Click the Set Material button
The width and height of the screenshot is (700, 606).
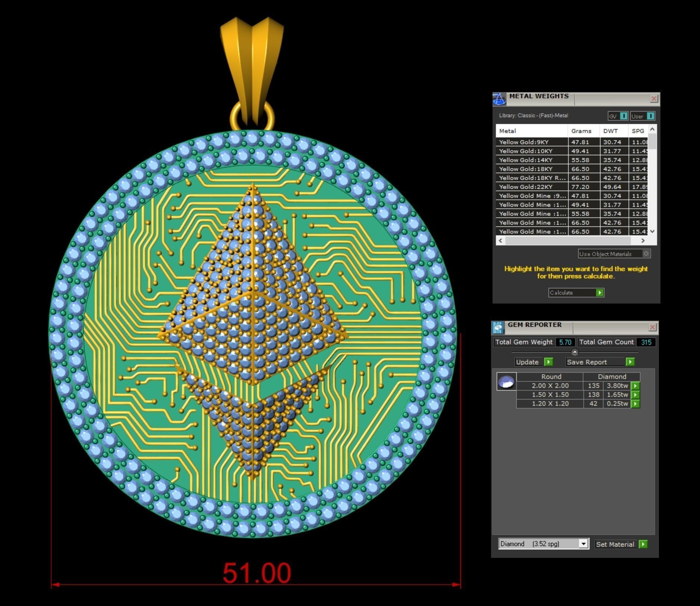(x=616, y=544)
